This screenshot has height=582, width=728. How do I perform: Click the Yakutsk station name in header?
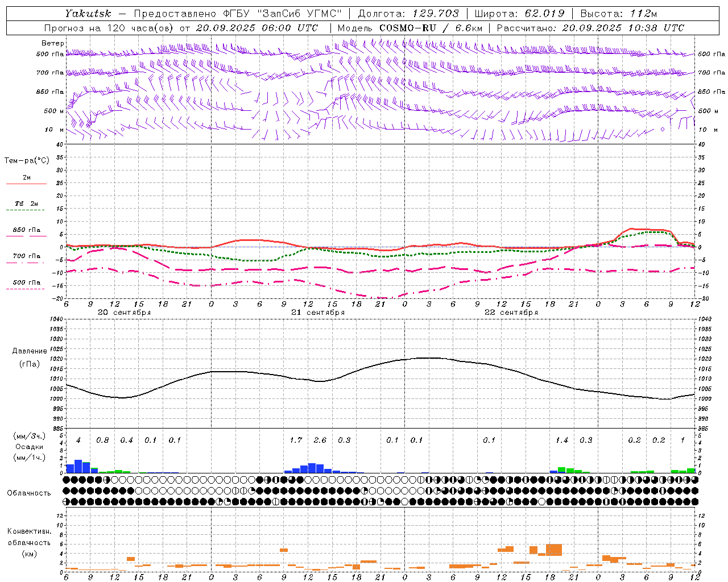click(x=88, y=14)
